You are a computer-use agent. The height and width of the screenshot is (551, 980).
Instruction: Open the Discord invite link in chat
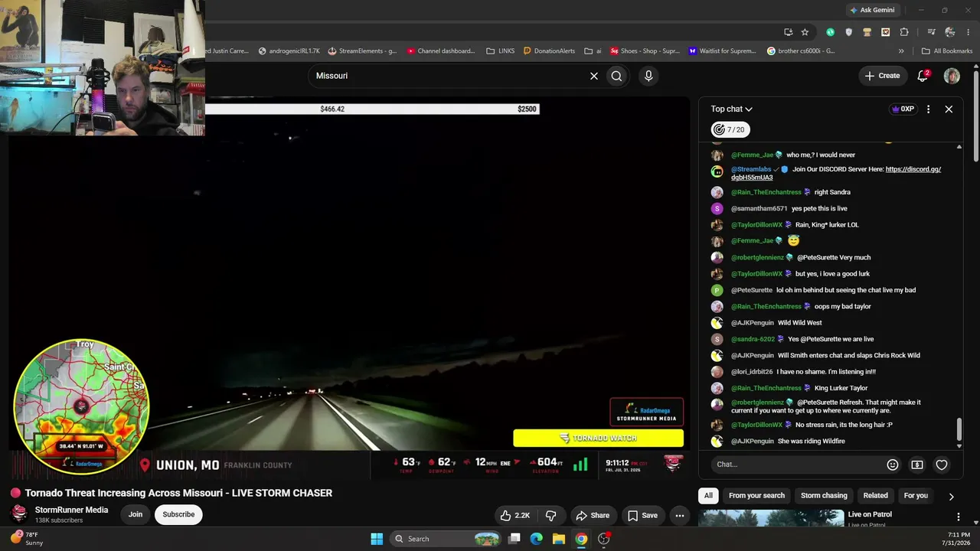[836, 173]
